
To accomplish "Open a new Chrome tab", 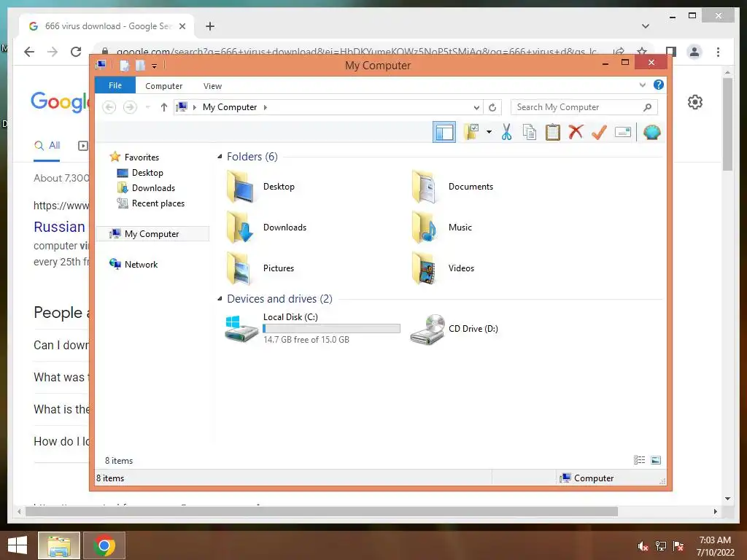I will pos(210,26).
